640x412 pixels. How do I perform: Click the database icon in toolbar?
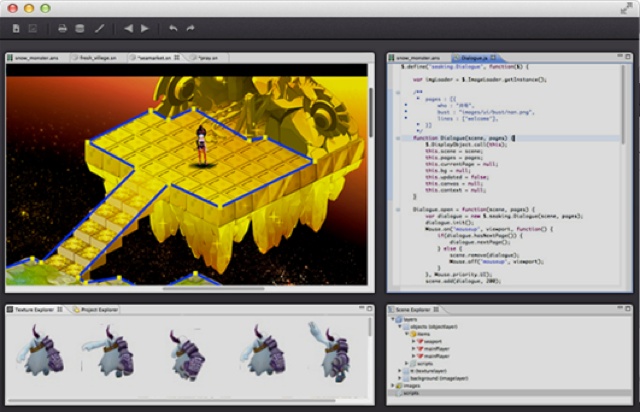pyautogui.click(x=80, y=29)
